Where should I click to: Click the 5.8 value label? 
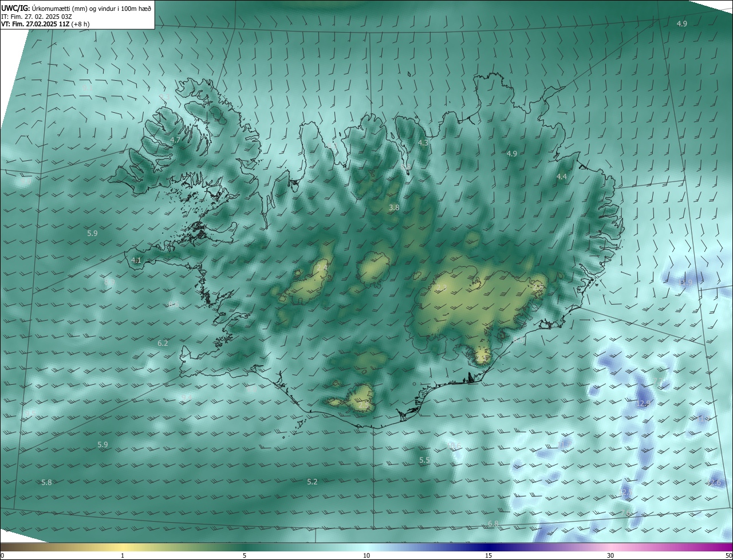(47, 483)
